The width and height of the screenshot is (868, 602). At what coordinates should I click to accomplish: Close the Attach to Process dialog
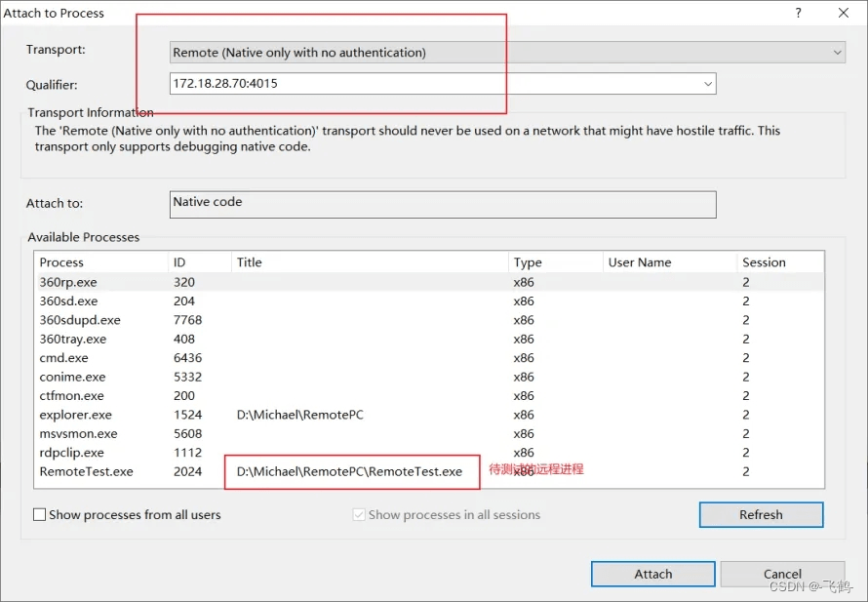pyautogui.click(x=843, y=13)
